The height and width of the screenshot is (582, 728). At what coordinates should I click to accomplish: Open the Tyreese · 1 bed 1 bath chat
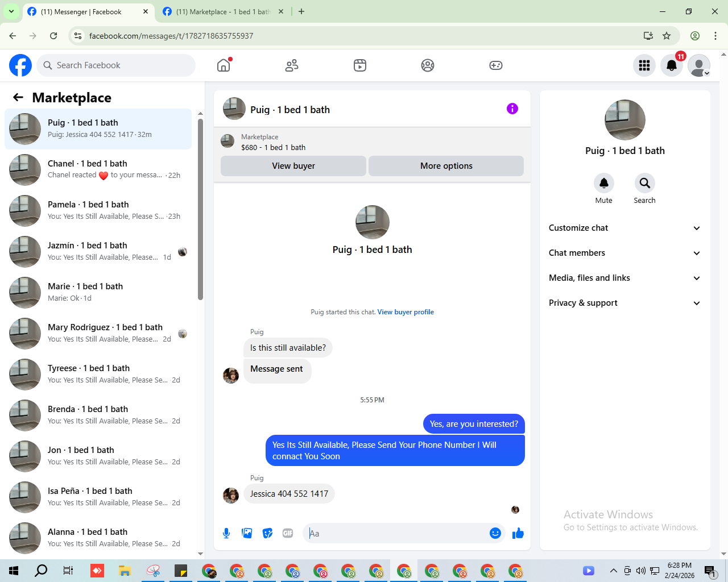(98, 375)
